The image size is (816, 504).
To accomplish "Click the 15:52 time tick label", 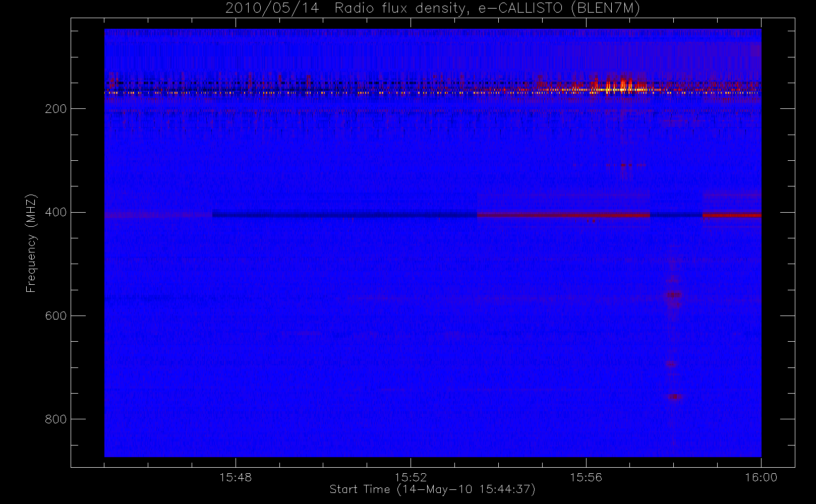I will (411, 477).
